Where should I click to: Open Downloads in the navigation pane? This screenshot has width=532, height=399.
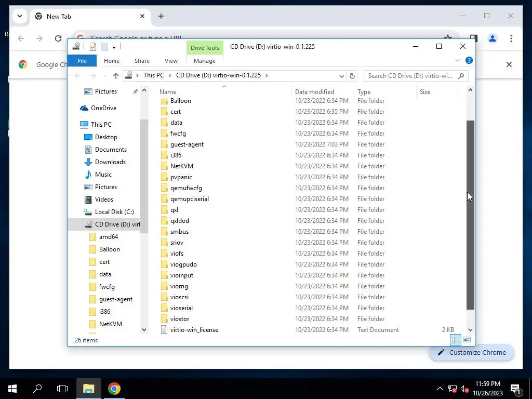click(110, 162)
